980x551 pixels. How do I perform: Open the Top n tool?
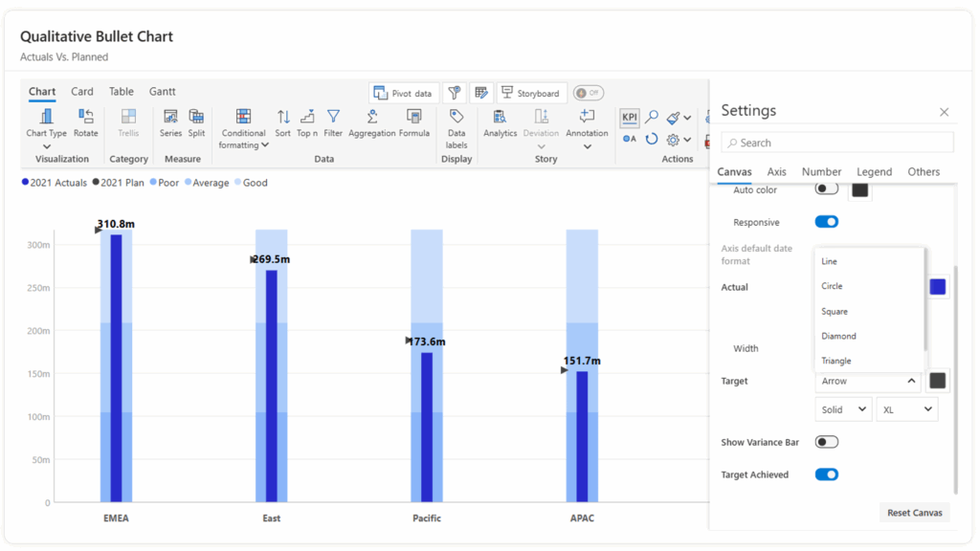307,123
